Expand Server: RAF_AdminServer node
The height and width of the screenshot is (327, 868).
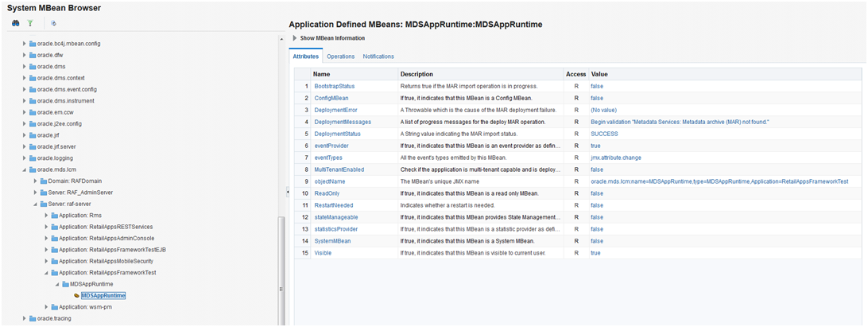36,193
